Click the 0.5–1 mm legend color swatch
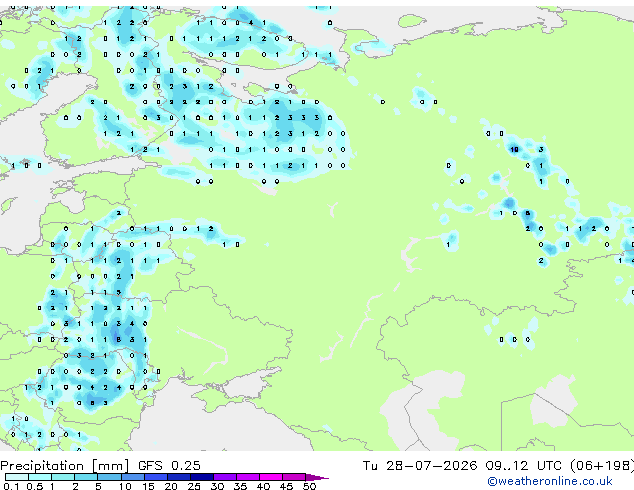This screenshot has width=634, height=490. (x=40, y=477)
